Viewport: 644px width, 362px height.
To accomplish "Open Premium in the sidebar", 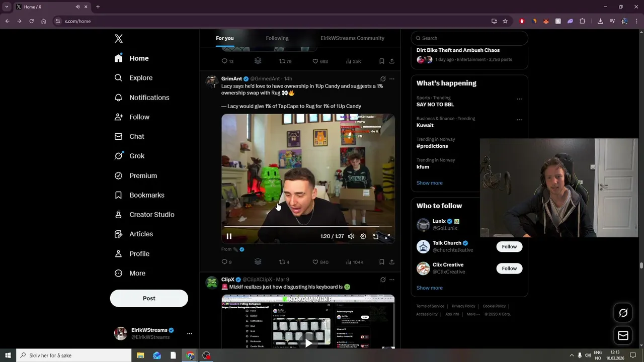I will click(136, 175).
